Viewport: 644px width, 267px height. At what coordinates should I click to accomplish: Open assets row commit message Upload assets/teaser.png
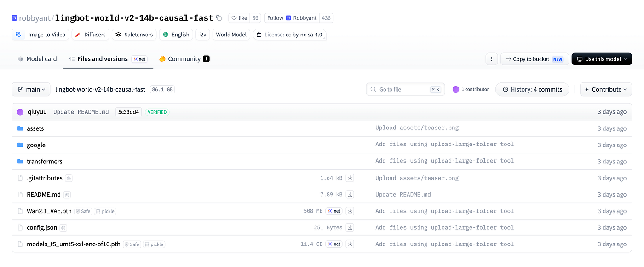[417, 128]
